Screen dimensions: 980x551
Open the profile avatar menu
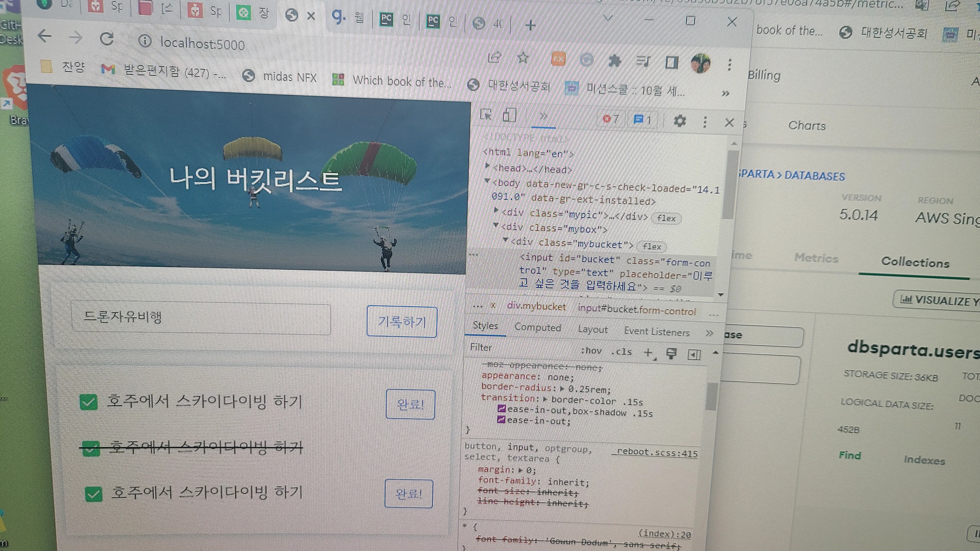point(700,63)
